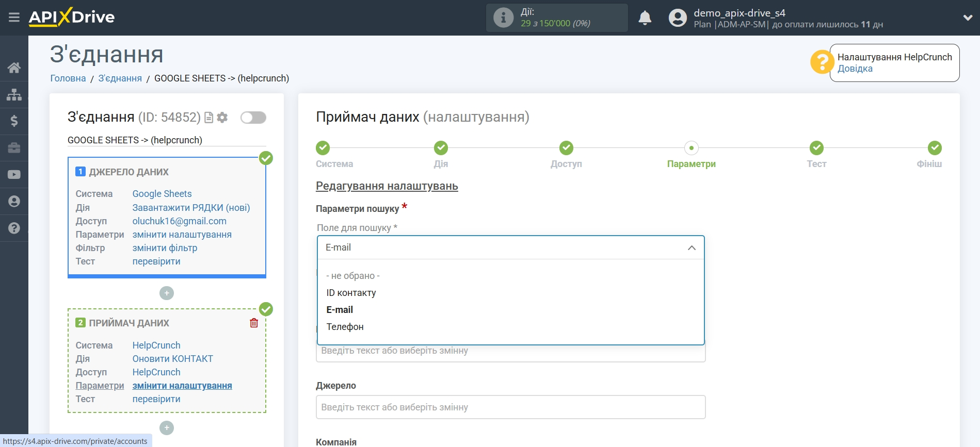Screen dimensions: 980x447
Task: Click the yellow help question mark icon
Action: click(822, 62)
